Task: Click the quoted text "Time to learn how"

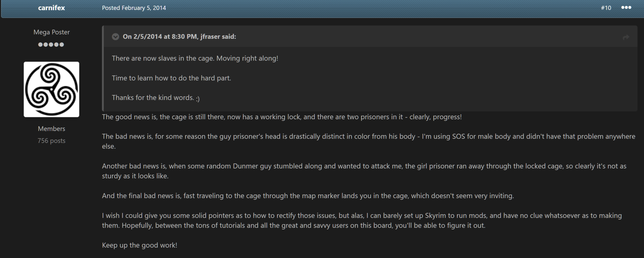Action: (x=171, y=78)
